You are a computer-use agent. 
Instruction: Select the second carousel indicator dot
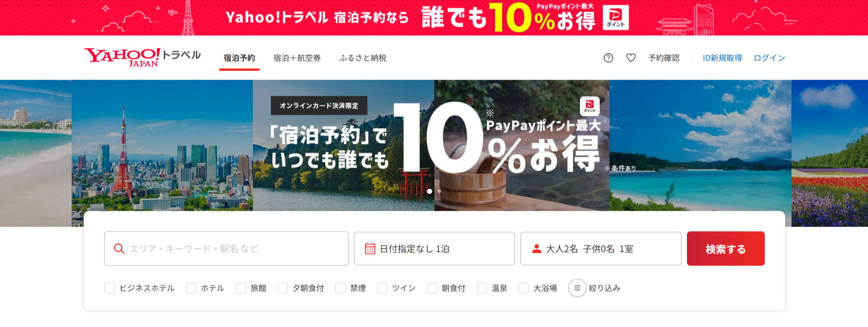tap(439, 191)
